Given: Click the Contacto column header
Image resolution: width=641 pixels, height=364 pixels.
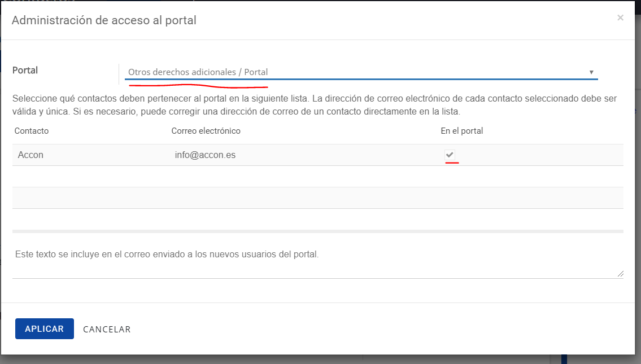Looking at the screenshot, I should [32, 131].
